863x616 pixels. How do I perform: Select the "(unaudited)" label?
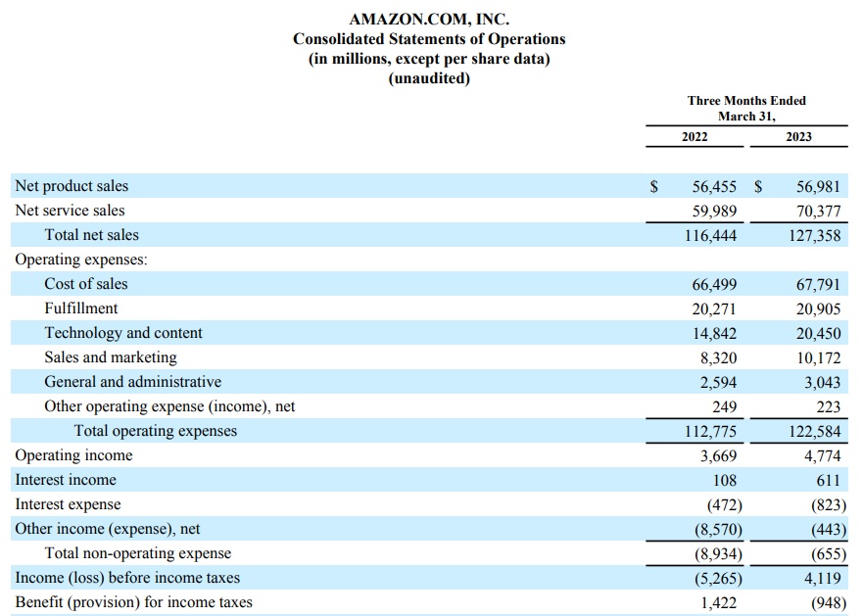click(429, 78)
